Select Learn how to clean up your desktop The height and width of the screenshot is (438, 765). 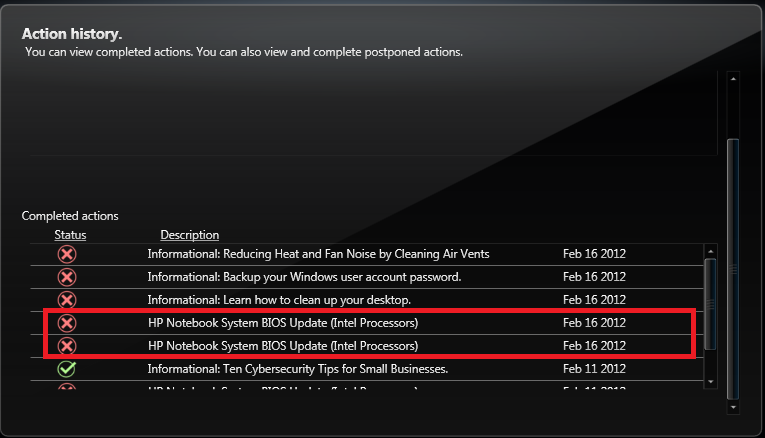[279, 300]
